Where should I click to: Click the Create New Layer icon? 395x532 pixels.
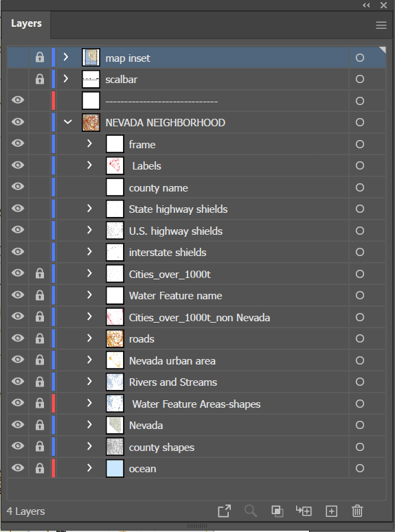coord(331,511)
